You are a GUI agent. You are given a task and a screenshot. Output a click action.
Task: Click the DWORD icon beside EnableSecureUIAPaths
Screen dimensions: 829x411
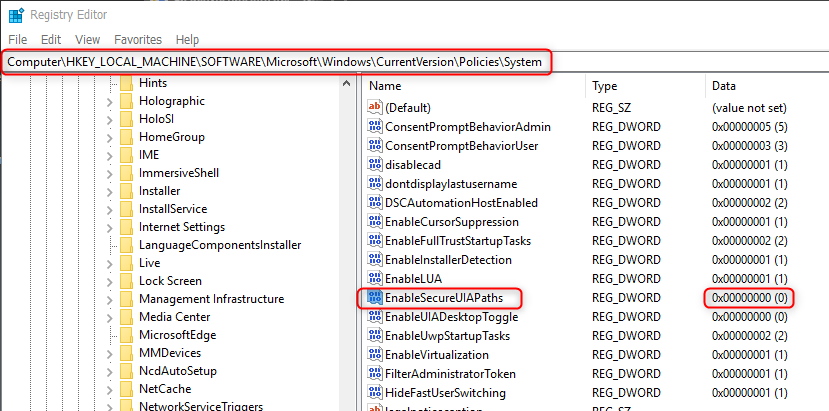click(x=375, y=297)
